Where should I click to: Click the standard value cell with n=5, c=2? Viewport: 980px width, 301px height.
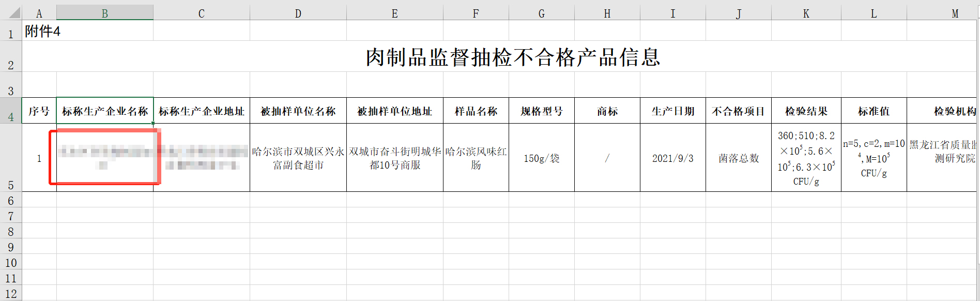874,158
